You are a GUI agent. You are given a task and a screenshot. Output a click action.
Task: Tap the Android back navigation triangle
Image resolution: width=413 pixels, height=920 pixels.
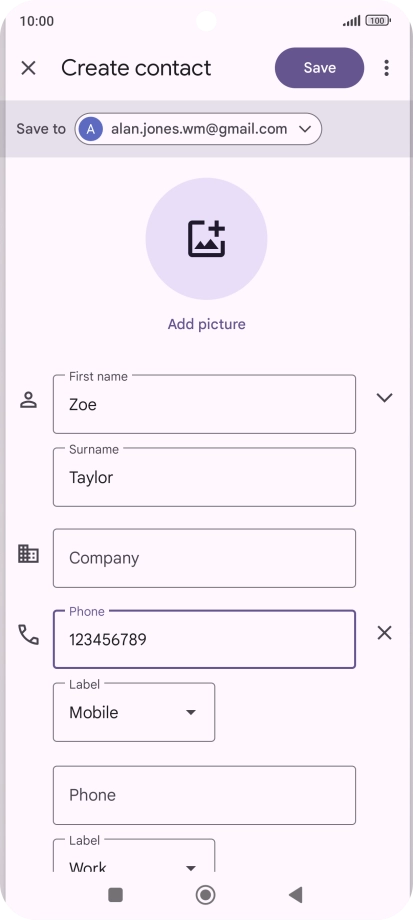pyautogui.click(x=296, y=895)
